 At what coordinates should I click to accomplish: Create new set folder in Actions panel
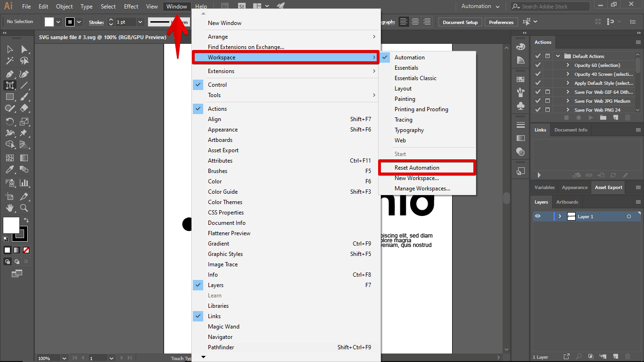coord(603,118)
